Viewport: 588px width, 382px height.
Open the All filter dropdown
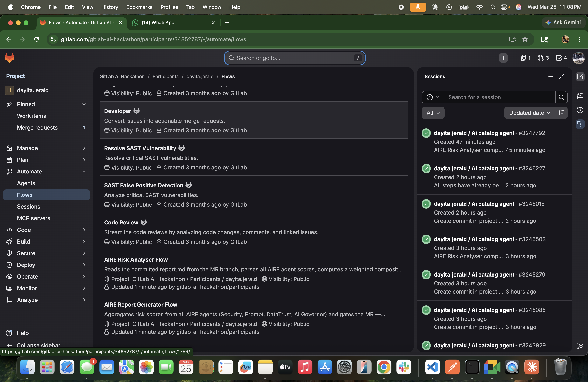pyautogui.click(x=433, y=113)
